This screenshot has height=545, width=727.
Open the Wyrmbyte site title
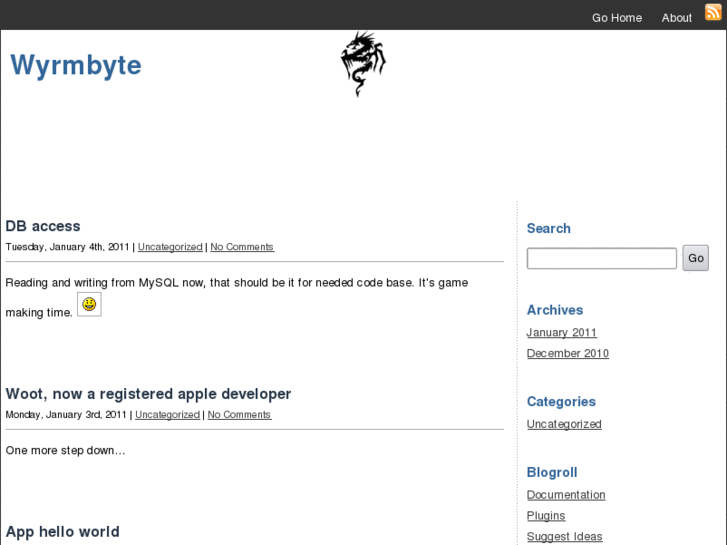(76, 65)
